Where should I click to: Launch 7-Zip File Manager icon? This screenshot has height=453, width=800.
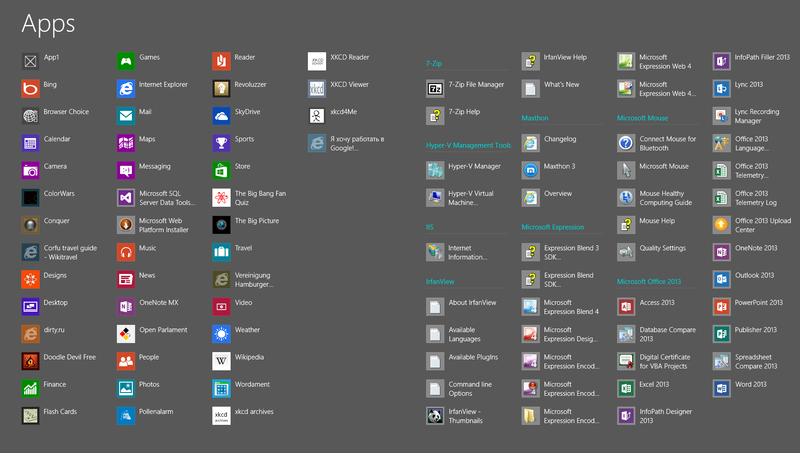pos(435,89)
